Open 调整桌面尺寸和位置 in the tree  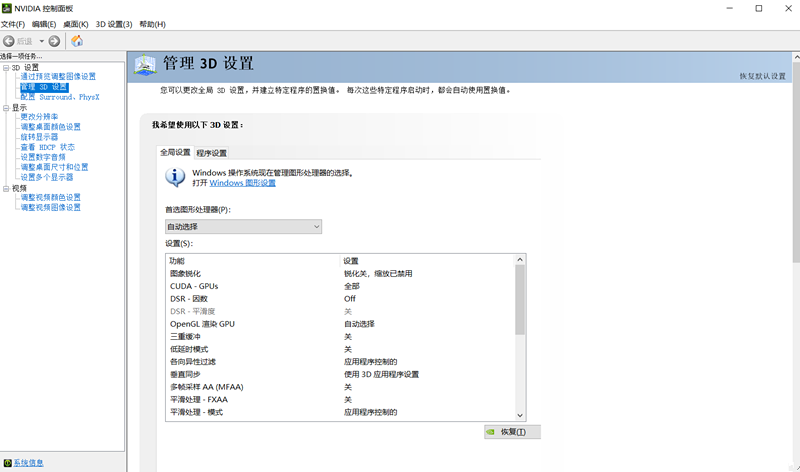54,167
